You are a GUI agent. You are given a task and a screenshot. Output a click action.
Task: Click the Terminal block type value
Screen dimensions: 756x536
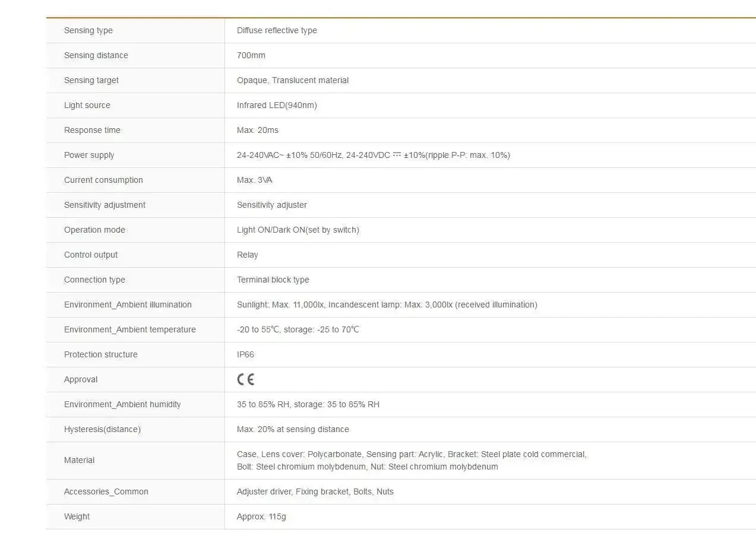click(x=273, y=280)
